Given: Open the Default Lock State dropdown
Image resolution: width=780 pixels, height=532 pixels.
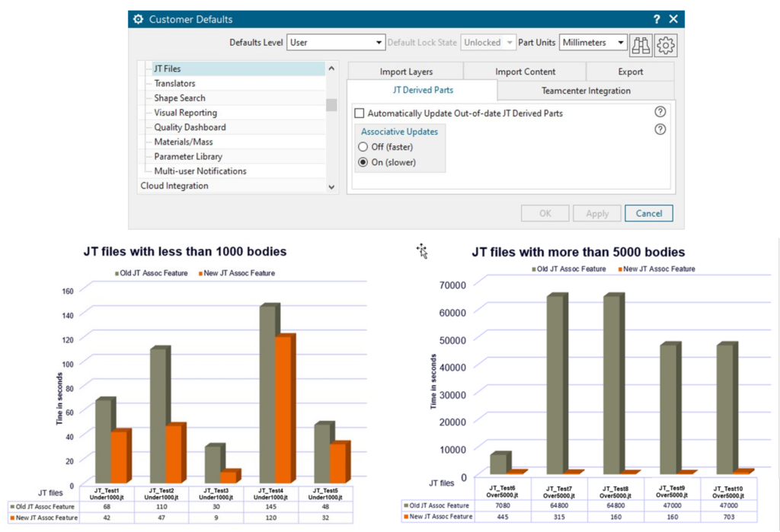Looking at the screenshot, I should click(488, 43).
